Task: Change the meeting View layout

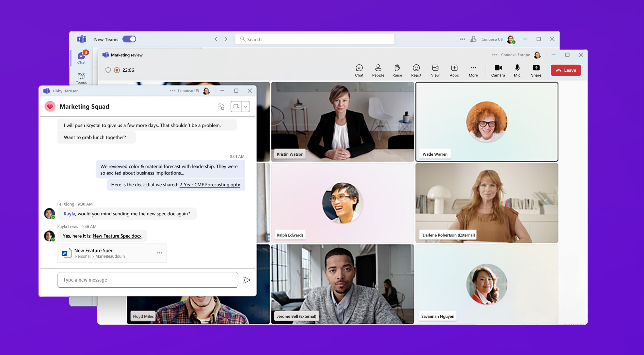Action: (x=435, y=70)
